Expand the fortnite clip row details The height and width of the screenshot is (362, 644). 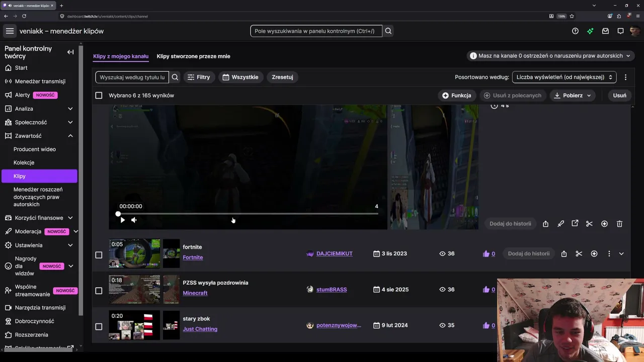[621, 254]
